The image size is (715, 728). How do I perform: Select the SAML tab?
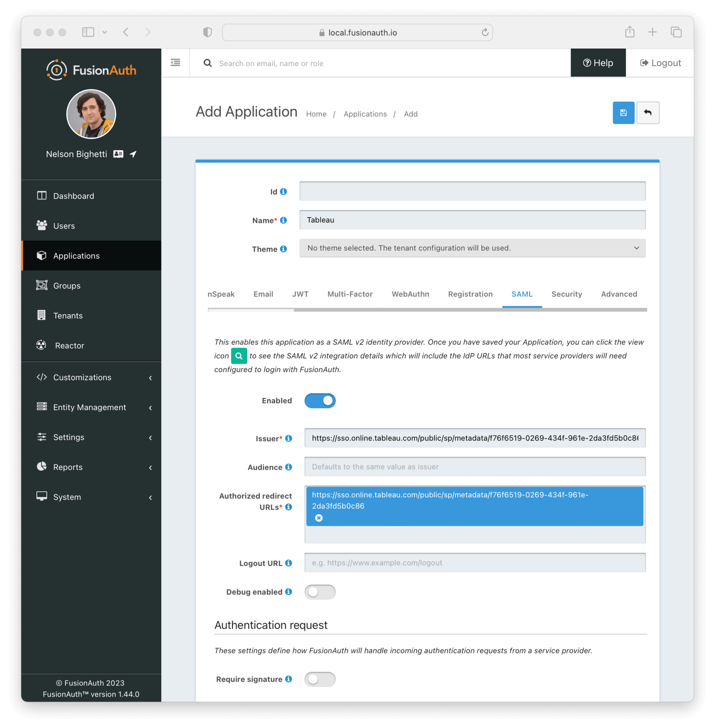click(522, 294)
